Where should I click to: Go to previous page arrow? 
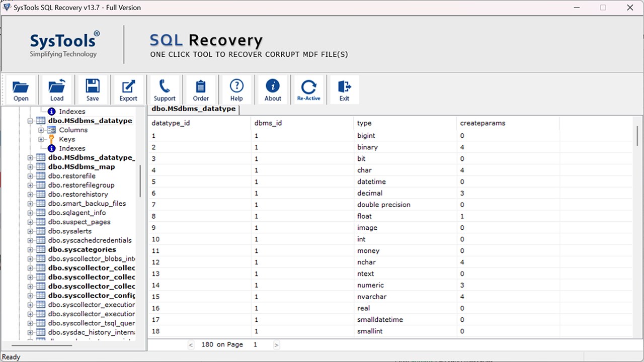tap(191, 345)
